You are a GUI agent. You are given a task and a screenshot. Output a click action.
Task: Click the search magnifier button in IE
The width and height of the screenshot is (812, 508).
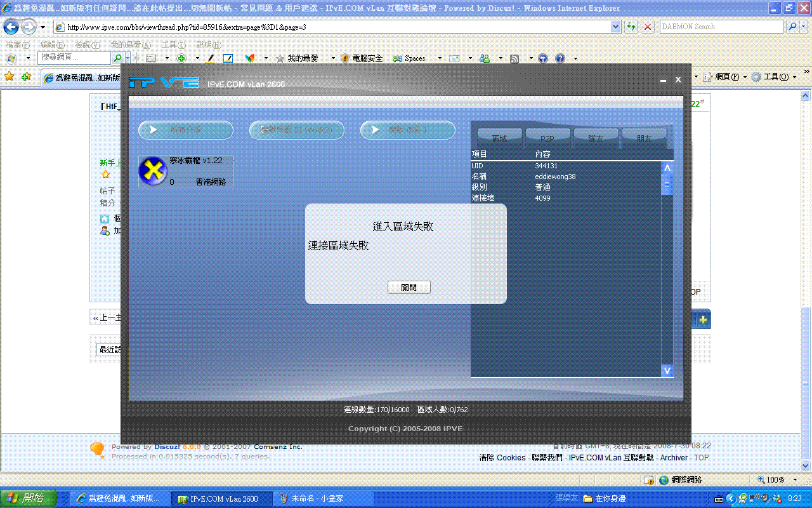coord(792,27)
